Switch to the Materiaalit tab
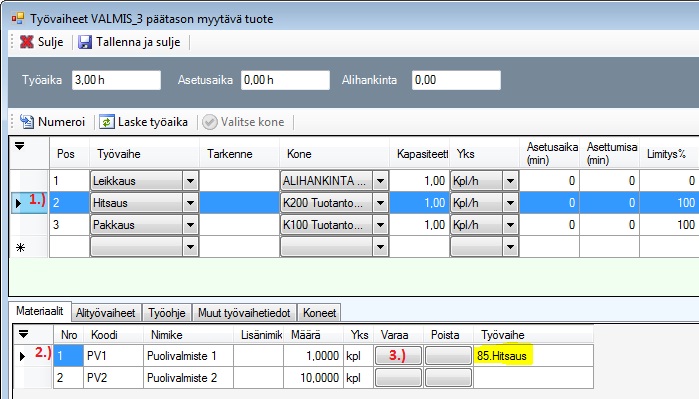The width and height of the screenshot is (699, 399). click(x=40, y=311)
